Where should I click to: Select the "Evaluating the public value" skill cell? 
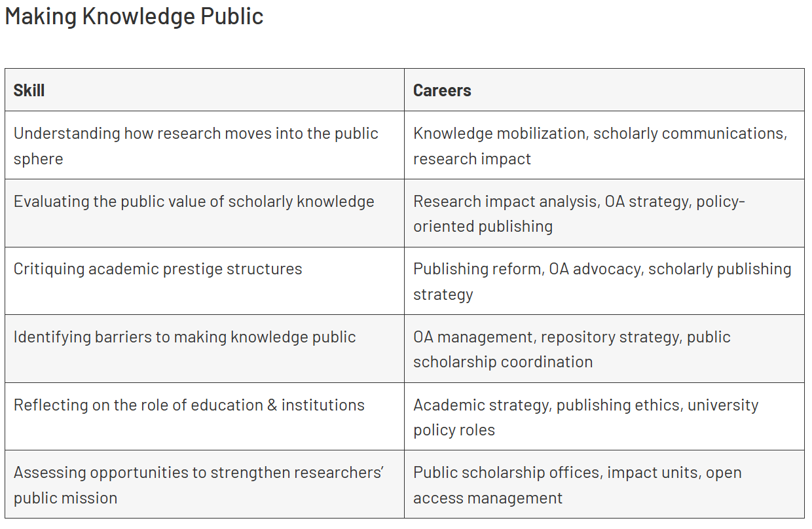point(194,202)
